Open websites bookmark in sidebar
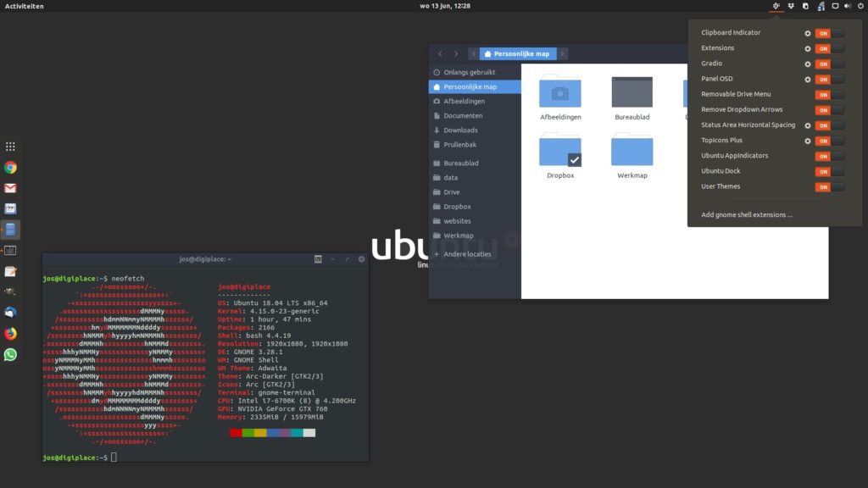Image resolution: width=868 pixels, height=488 pixels. click(475, 221)
